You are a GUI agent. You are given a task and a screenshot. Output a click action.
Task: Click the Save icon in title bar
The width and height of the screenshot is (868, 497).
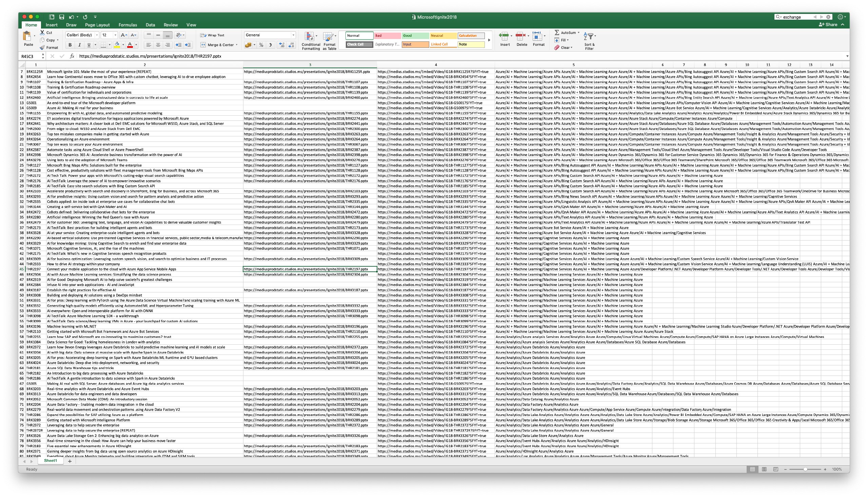61,17
